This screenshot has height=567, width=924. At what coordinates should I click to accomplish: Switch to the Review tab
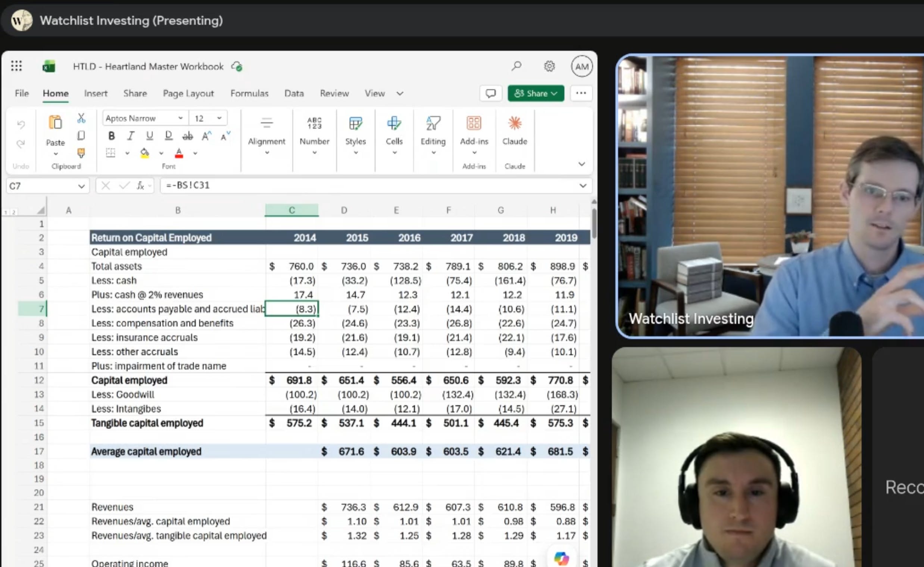tap(334, 93)
